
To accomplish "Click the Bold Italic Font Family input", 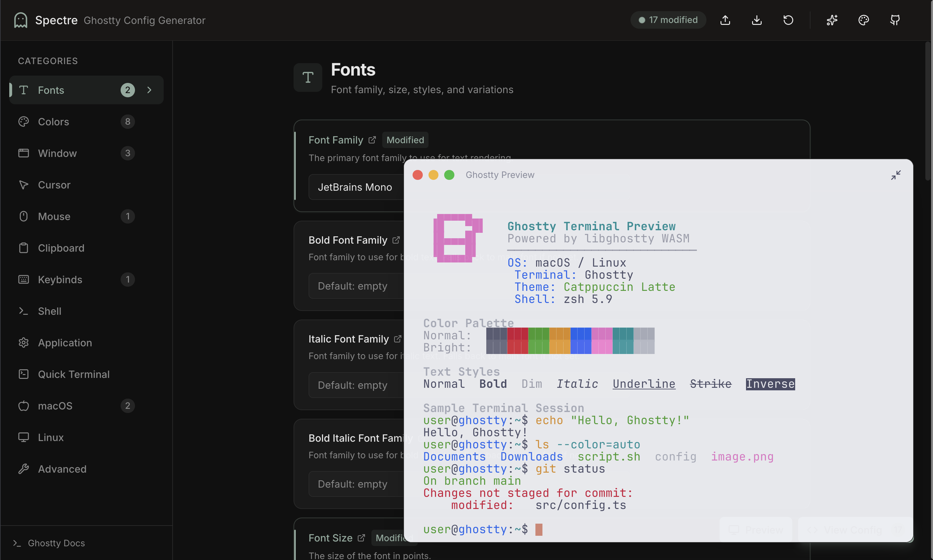I will (x=356, y=484).
